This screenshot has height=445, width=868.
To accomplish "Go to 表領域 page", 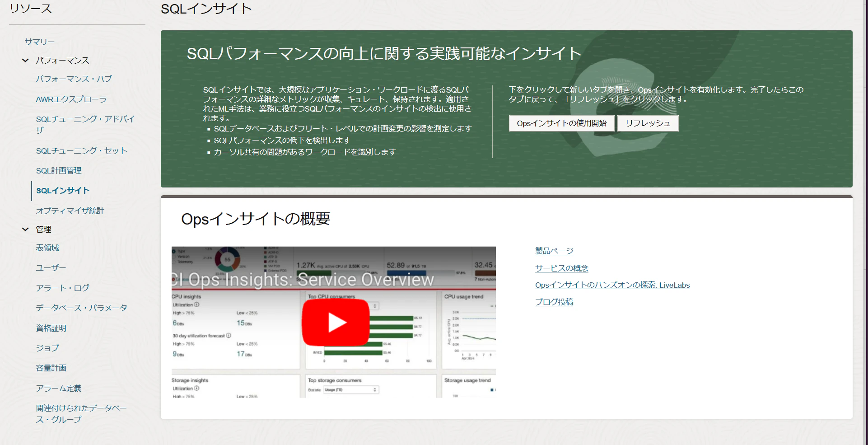I will [47, 248].
